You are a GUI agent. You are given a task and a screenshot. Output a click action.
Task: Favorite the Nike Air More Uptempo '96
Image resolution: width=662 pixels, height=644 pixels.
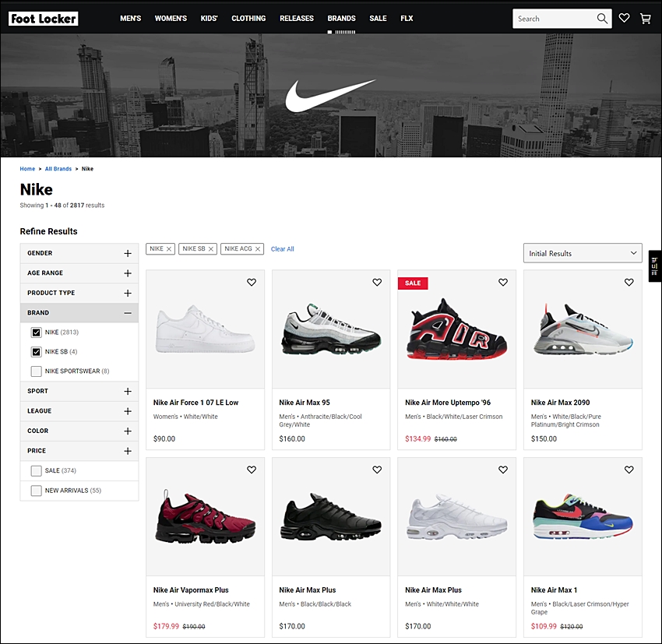(503, 283)
